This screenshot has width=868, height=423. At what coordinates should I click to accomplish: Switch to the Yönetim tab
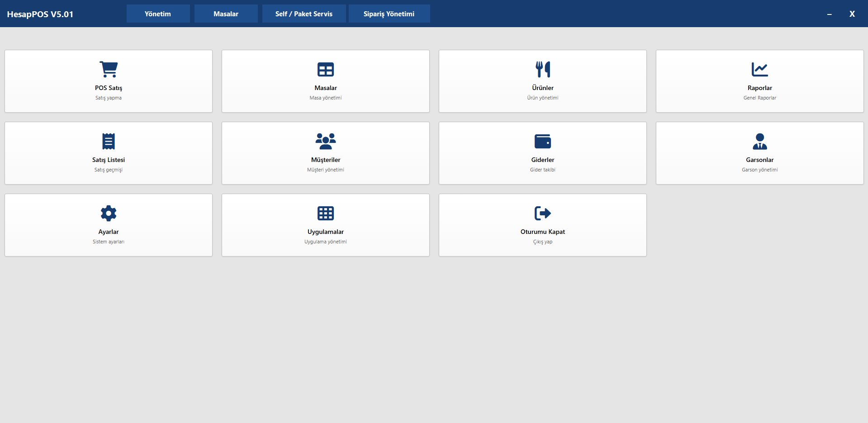158,14
